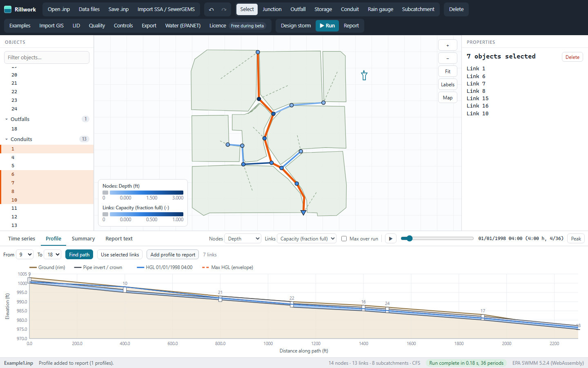This screenshot has width=588, height=368.
Task: Click the Find path button
Action: (x=79, y=254)
